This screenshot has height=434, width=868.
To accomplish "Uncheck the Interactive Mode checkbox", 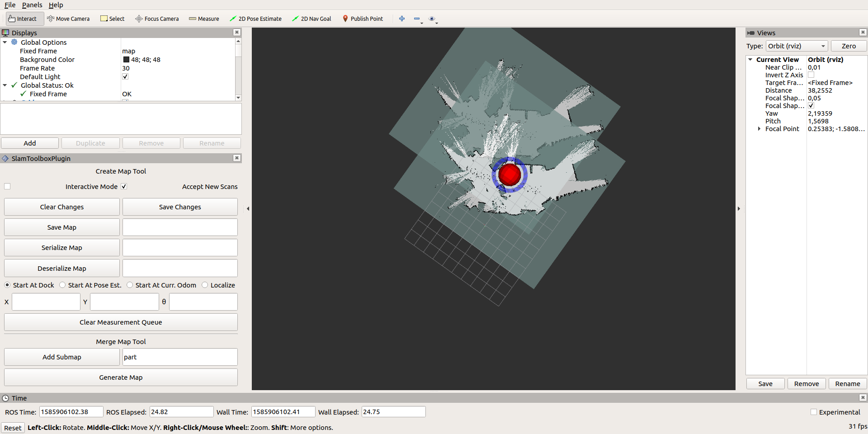I will (124, 186).
